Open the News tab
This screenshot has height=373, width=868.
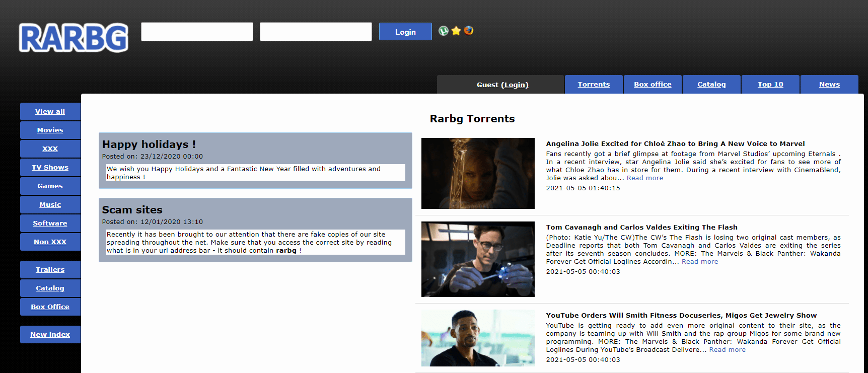tap(829, 85)
